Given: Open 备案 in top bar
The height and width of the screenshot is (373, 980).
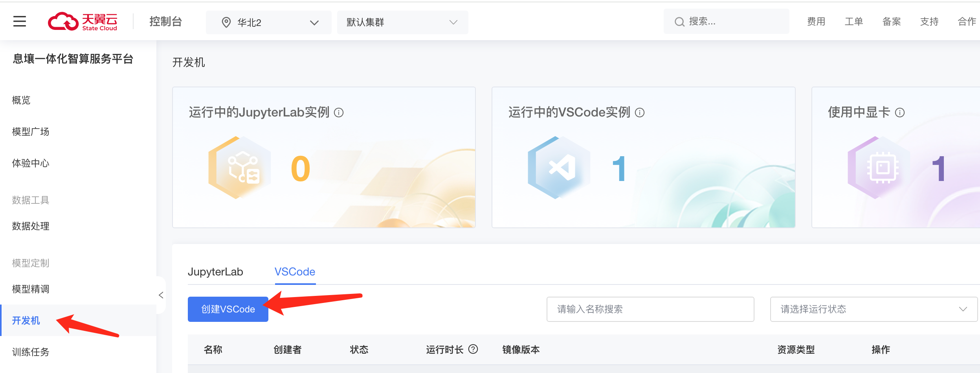Looking at the screenshot, I should pos(892,22).
